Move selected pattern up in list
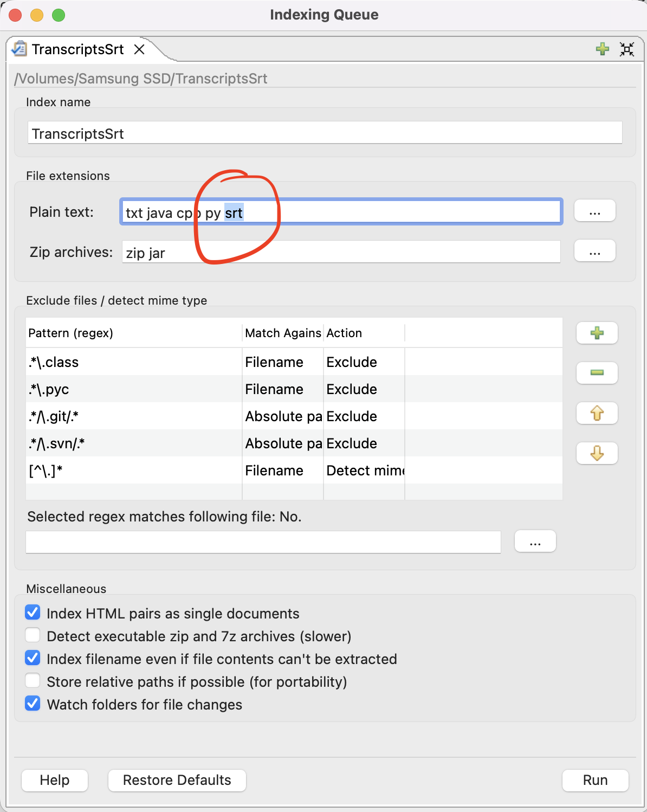Image resolution: width=647 pixels, height=812 pixels. coord(597,413)
